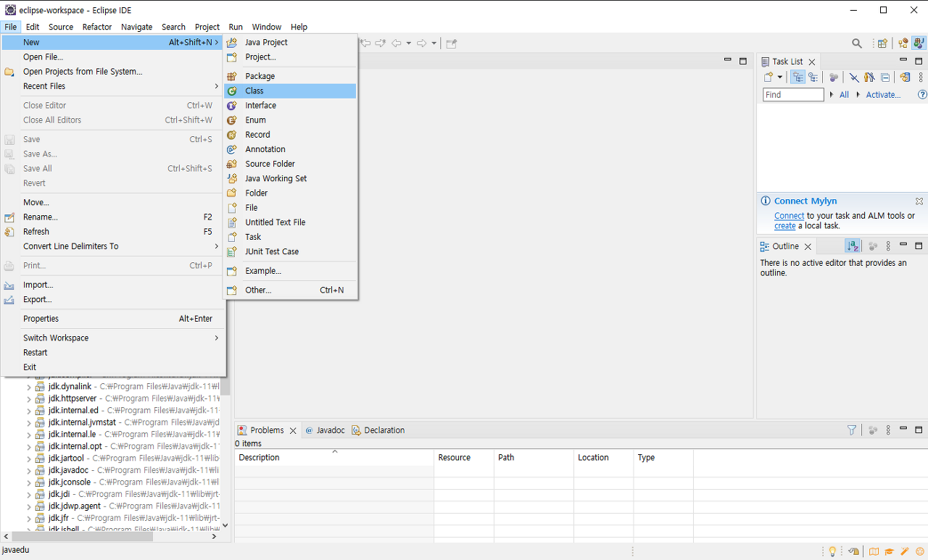Open the Switch Workspace submenu
The image size is (928, 560).
click(112, 338)
